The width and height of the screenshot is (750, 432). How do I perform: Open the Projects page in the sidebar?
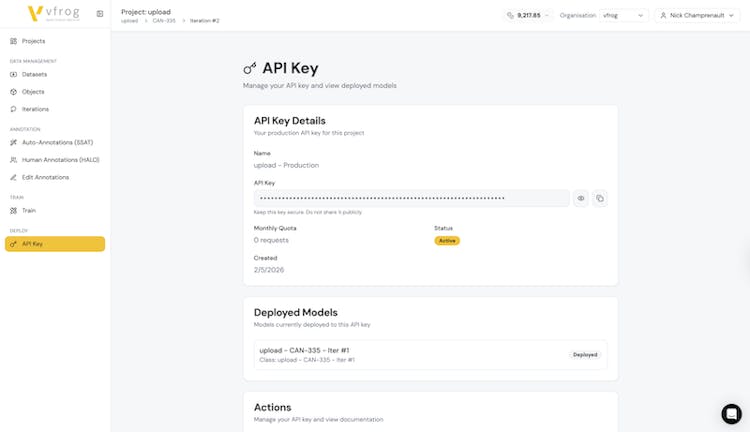point(33,41)
